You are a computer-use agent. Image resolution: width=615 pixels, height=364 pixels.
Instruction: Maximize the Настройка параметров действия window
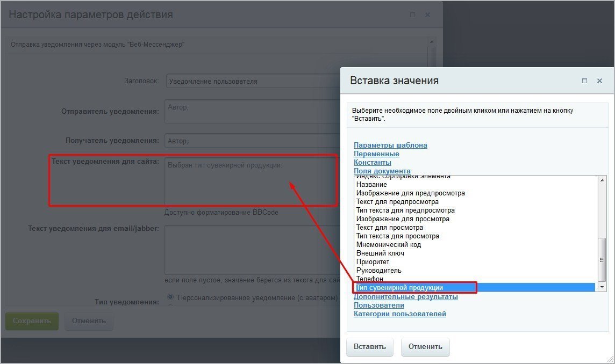412,15
